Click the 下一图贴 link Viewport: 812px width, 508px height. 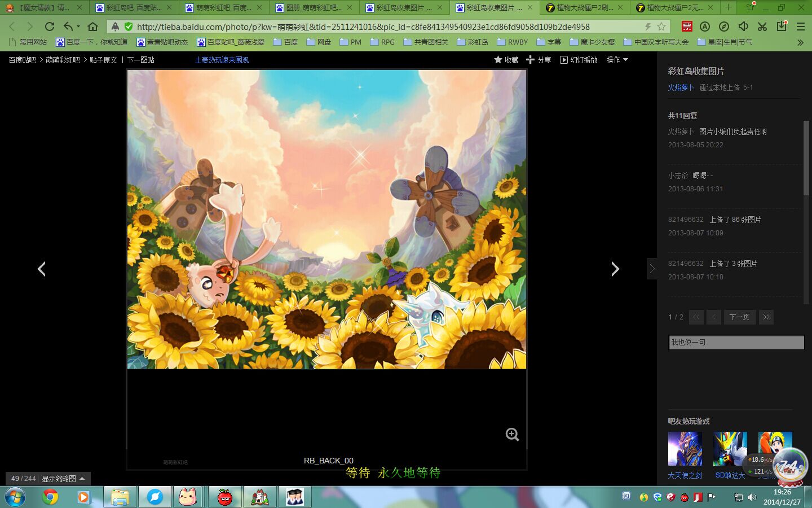[140, 60]
